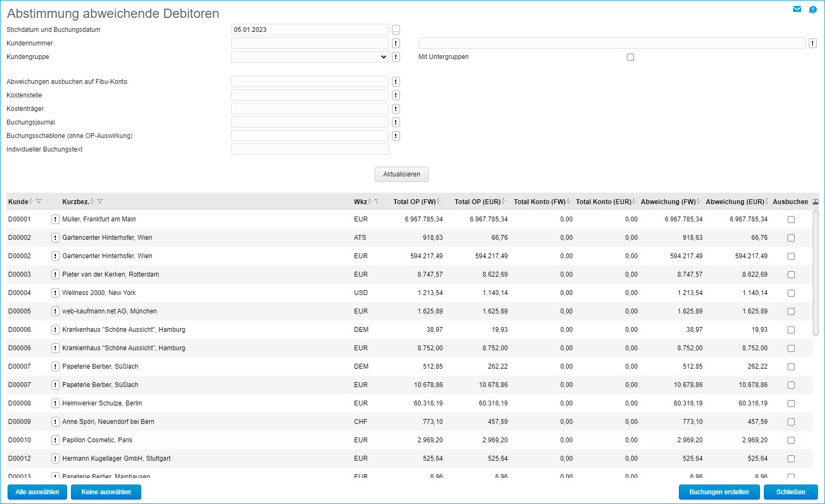Open lookup button for Kostenstelle

tap(396, 95)
